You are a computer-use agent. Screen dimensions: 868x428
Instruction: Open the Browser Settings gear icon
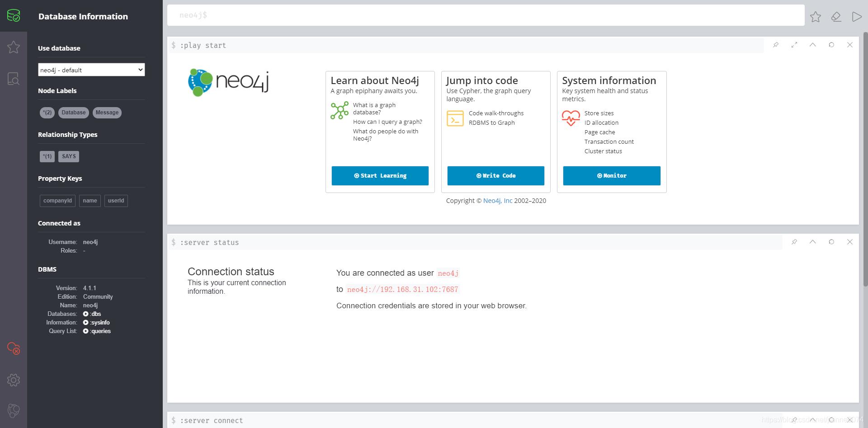(14, 380)
